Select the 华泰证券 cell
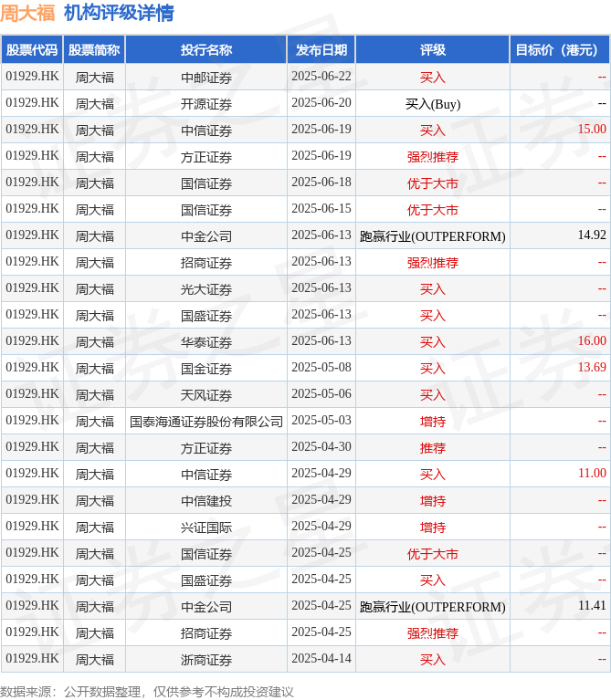This screenshot has width=611, height=700. 206,342
